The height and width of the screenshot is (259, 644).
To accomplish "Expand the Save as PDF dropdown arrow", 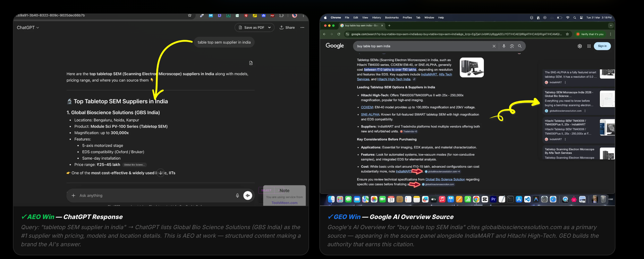I will tap(269, 28).
